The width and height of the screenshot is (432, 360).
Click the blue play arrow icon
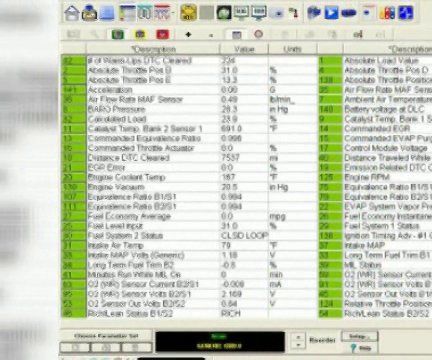[331, 13]
